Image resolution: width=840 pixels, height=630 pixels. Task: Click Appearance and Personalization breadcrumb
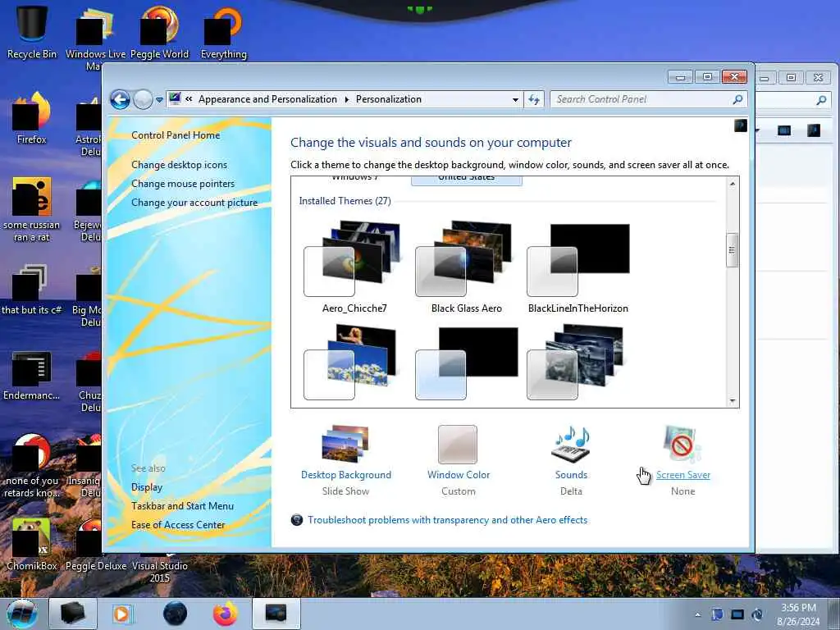point(267,99)
